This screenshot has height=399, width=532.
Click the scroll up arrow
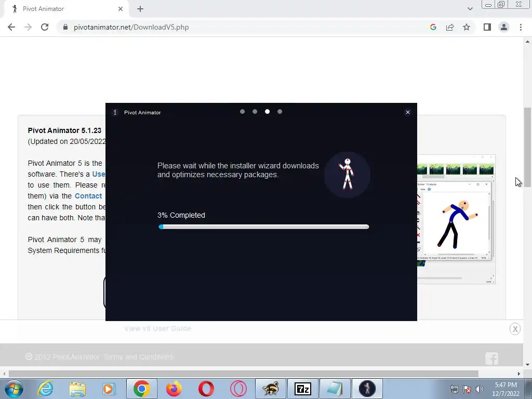[x=528, y=42]
